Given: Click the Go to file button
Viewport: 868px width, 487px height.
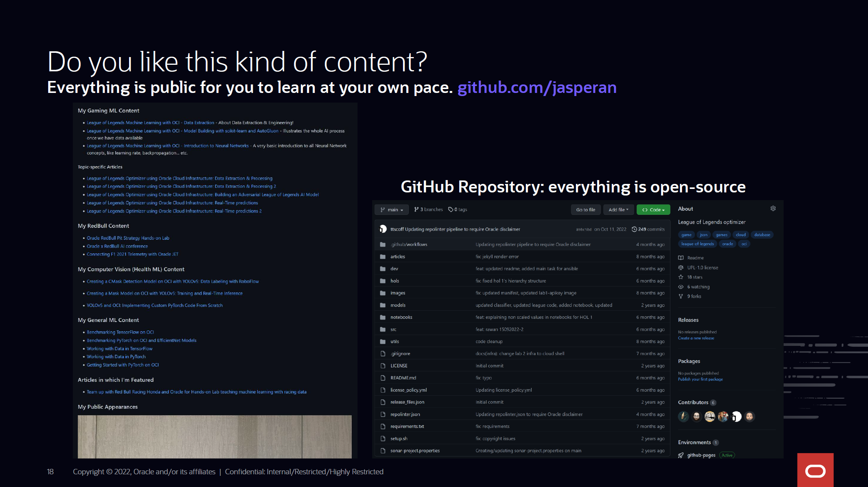Looking at the screenshot, I should (586, 210).
